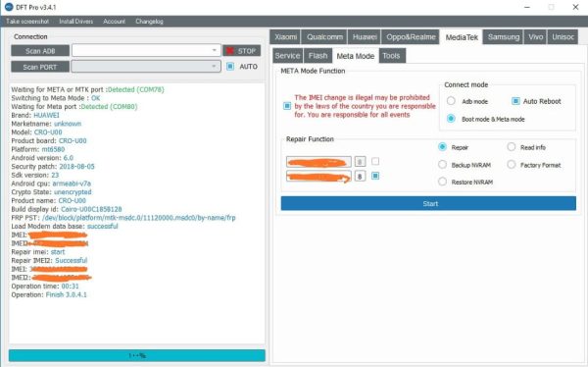Close the DFT Pro window

click(x=575, y=7)
